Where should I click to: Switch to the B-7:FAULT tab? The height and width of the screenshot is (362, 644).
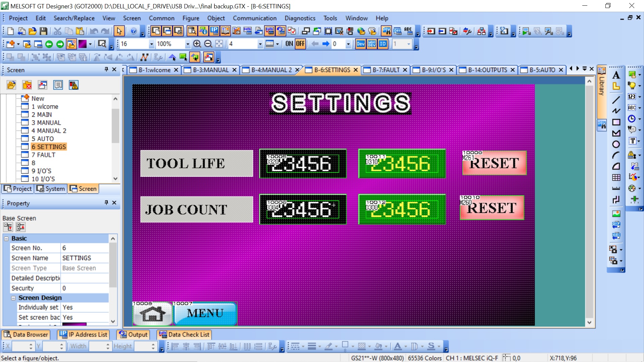click(x=386, y=70)
